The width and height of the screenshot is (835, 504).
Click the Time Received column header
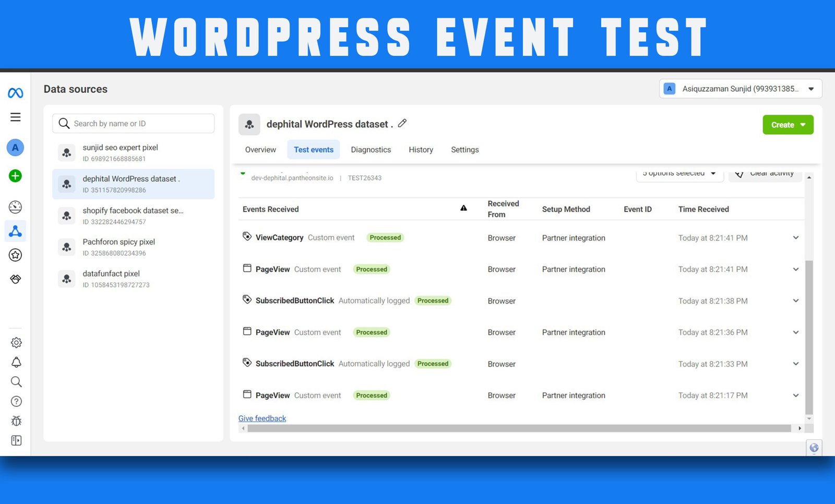tap(703, 209)
